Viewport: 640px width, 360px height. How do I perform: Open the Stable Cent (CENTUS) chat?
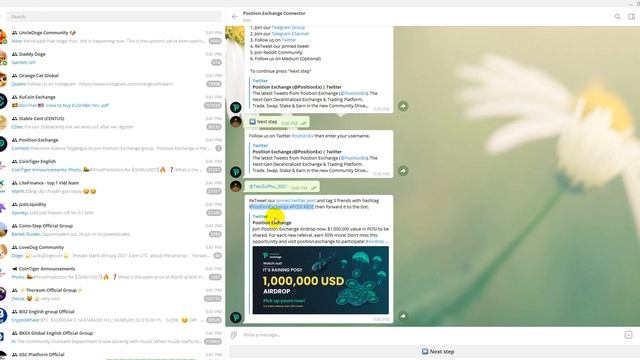coord(111,122)
